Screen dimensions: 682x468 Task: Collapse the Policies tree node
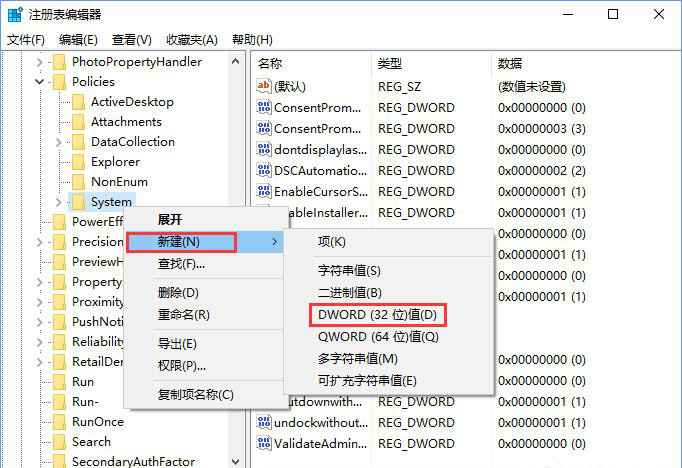[40, 82]
